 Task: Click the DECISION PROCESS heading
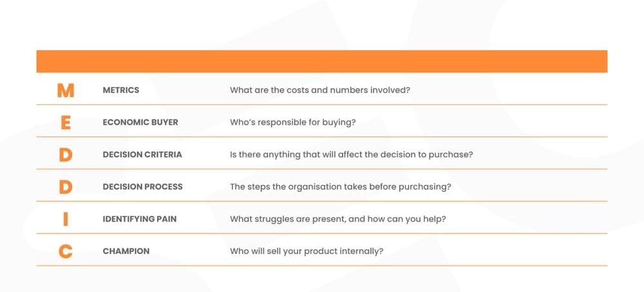pyautogui.click(x=142, y=187)
